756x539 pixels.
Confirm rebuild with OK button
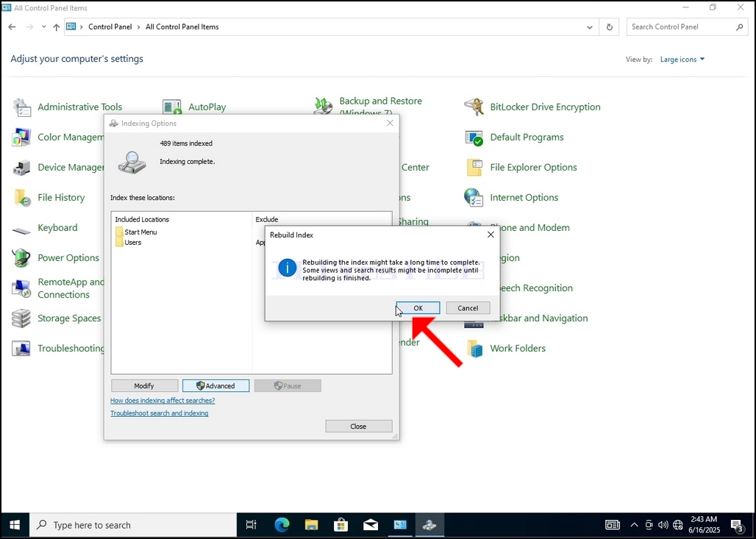[x=418, y=308]
